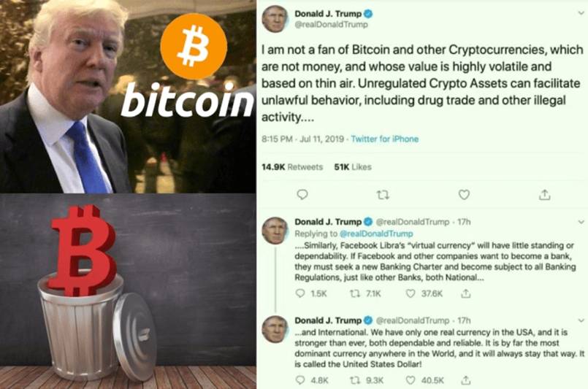Viewport: 588px width, 389px height.
Task: View the 51K Likes list
Action: [x=353, y=167]
